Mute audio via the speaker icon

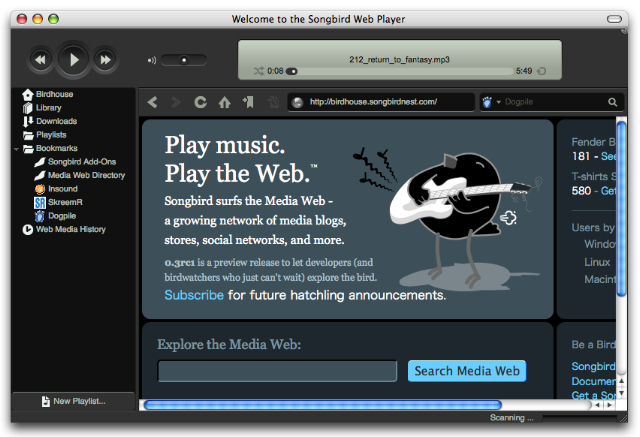[x=152, y=60]
